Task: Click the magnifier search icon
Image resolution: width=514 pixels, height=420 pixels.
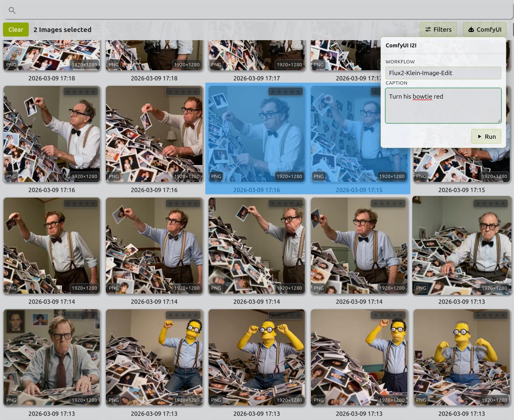Action: point(12,10)
